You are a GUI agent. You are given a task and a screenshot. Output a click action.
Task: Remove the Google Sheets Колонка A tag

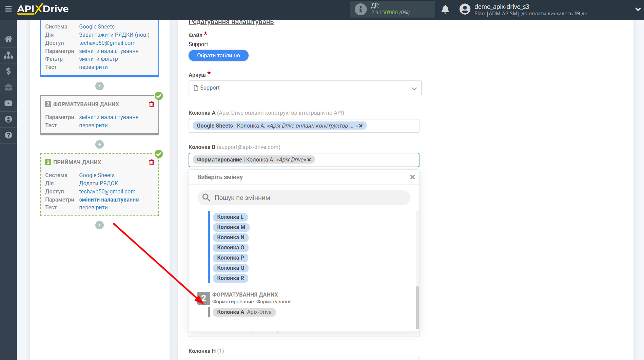click(x=361, y=126)
